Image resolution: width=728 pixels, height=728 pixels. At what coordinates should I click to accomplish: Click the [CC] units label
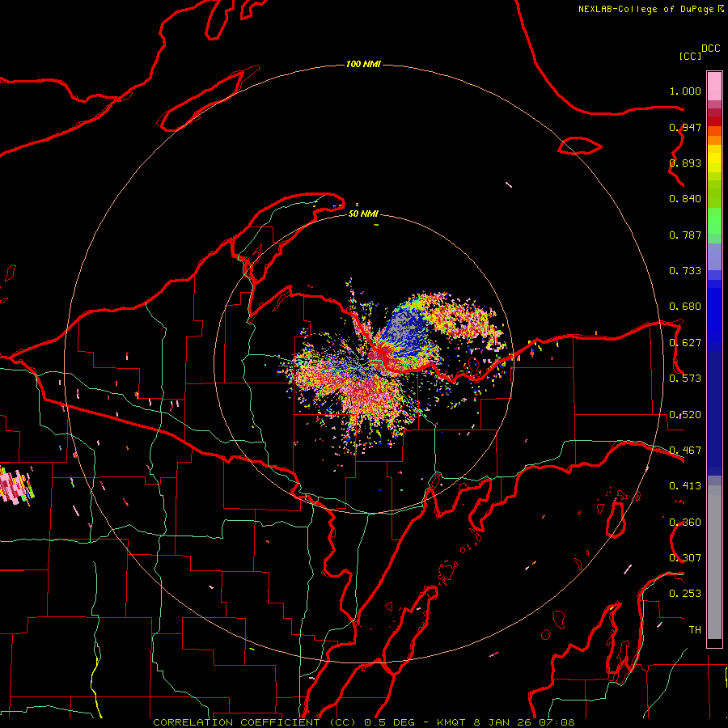[x=690, y=56]
